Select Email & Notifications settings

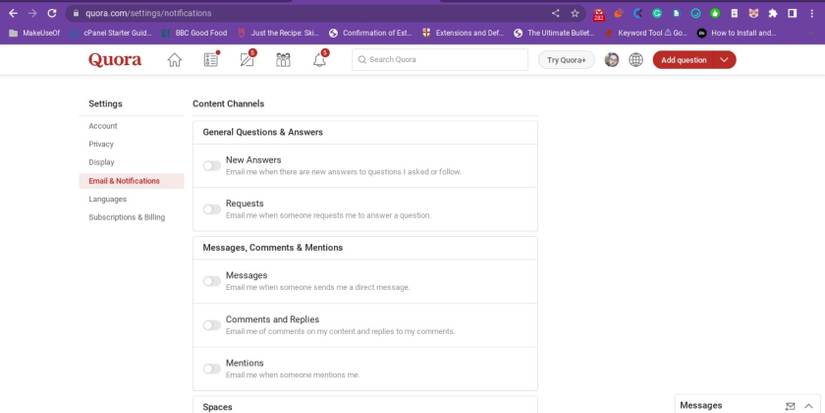tap(132, 180)
